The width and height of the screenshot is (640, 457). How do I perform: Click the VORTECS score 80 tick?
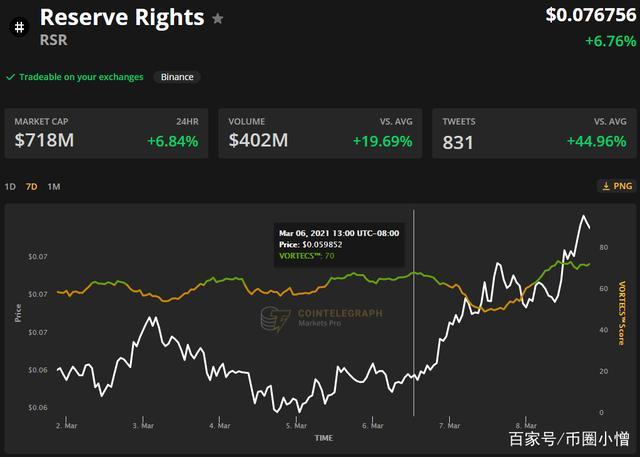(x=604, y=247)
